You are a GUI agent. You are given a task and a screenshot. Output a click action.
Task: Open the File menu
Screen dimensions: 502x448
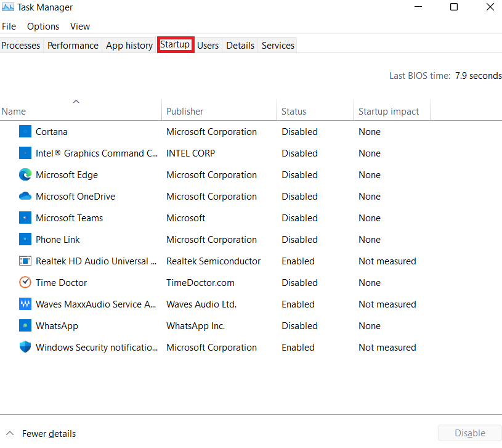point(9,26)
